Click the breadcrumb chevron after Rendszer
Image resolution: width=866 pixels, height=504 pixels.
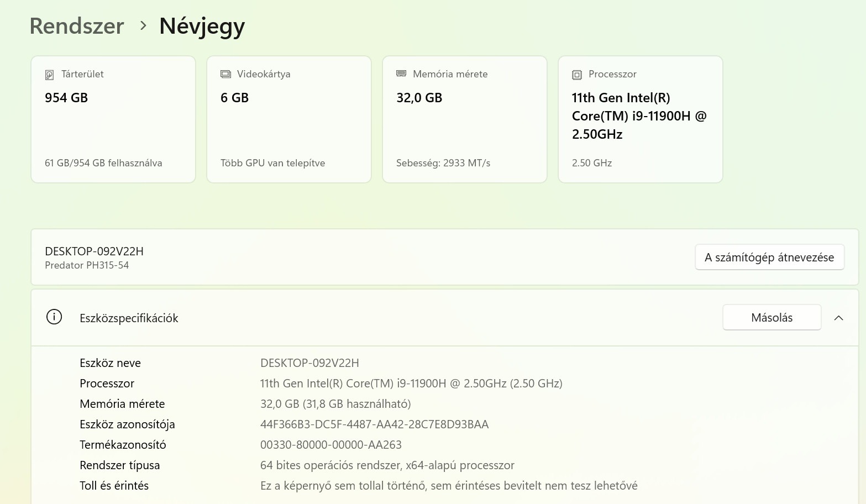[143, 25]
